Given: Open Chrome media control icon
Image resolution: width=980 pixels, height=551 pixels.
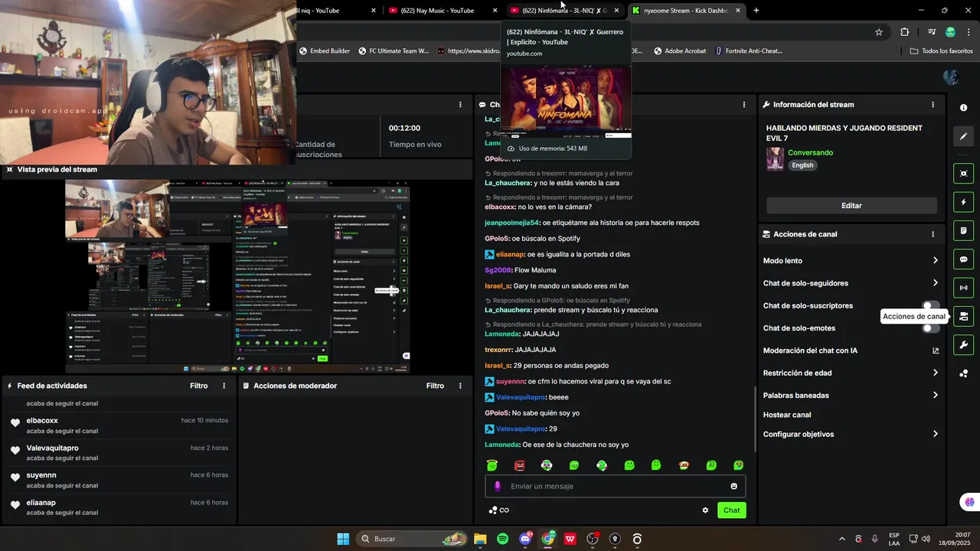Looking at the screenshot, I should point(931,32).
